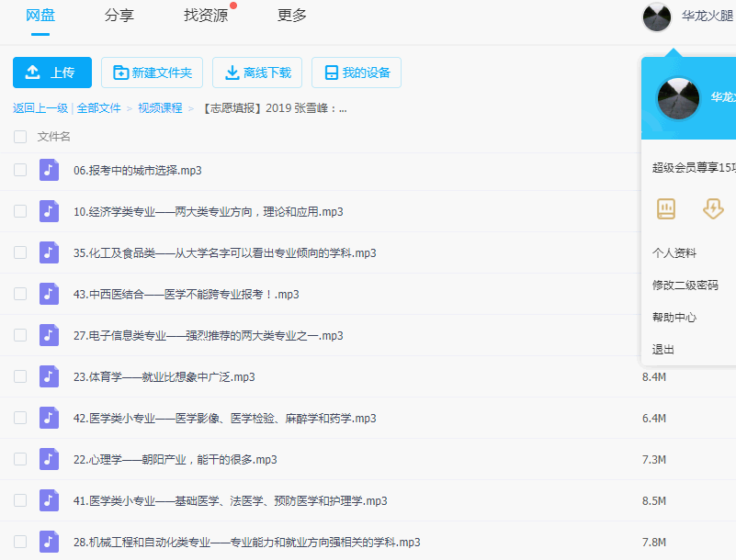Open file 10.经济学类专业——两大类专业方向，理论和应用.mp3

click(209, 211)
